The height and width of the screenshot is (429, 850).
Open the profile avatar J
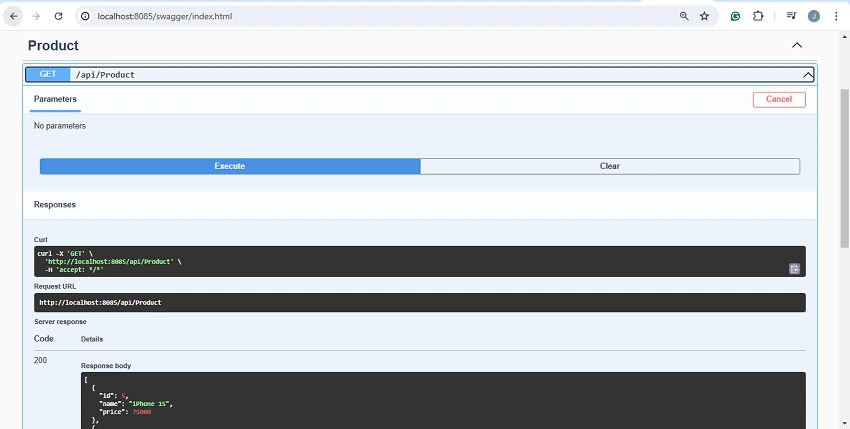click(x=814, y=16)
